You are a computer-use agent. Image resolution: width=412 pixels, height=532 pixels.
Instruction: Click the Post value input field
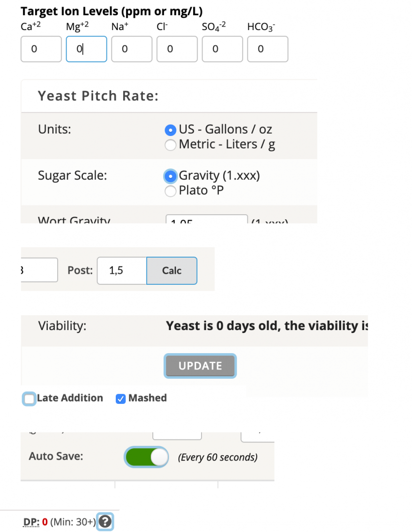122,270
